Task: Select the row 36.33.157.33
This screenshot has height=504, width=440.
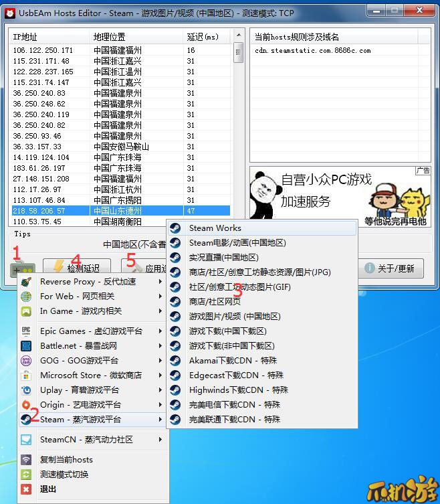Action: [121, 147]
